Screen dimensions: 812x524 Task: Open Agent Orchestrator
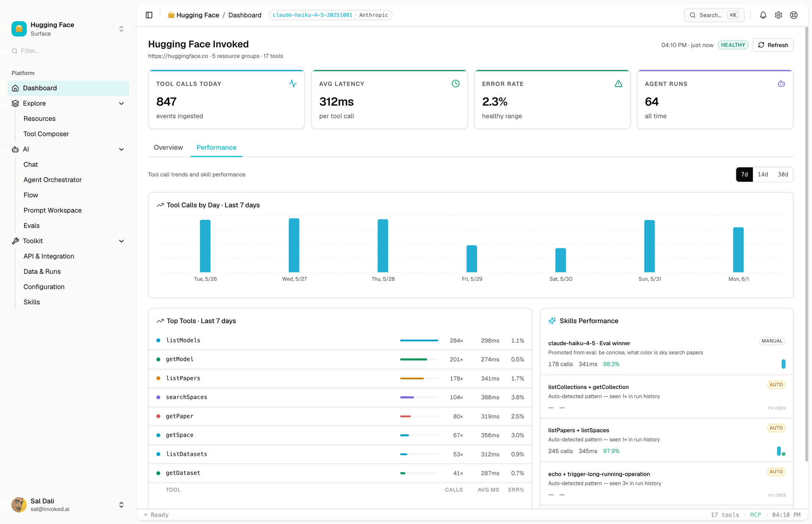tap(52, 180)
